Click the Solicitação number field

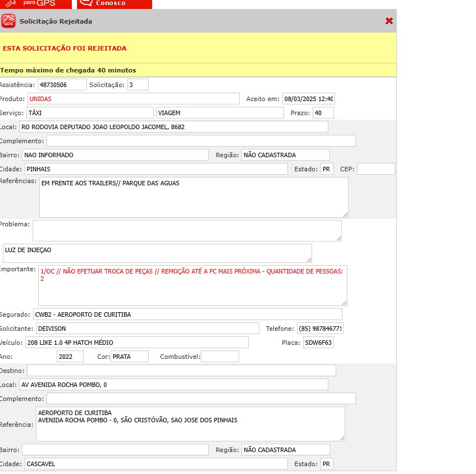pos(138,85)
